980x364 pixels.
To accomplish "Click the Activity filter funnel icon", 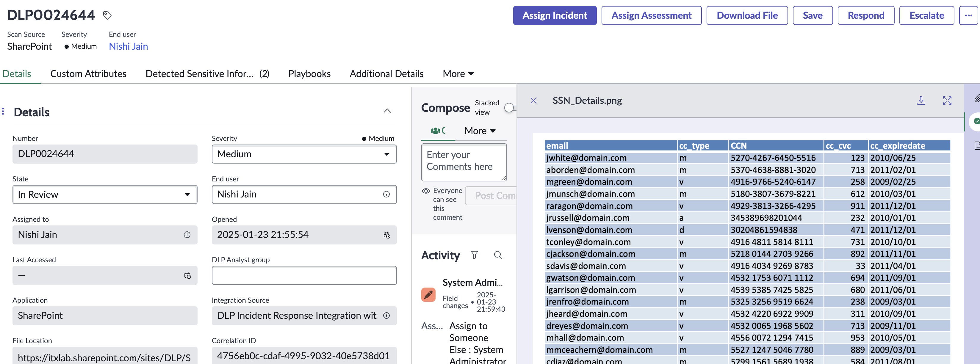I will [x=474, y=255].
